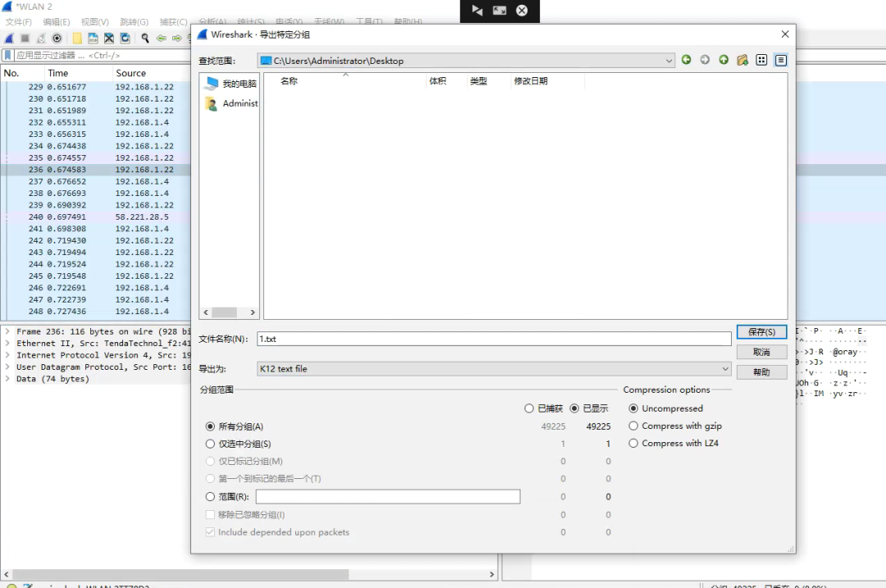Open a capture file with folder icon

point(77,39)
